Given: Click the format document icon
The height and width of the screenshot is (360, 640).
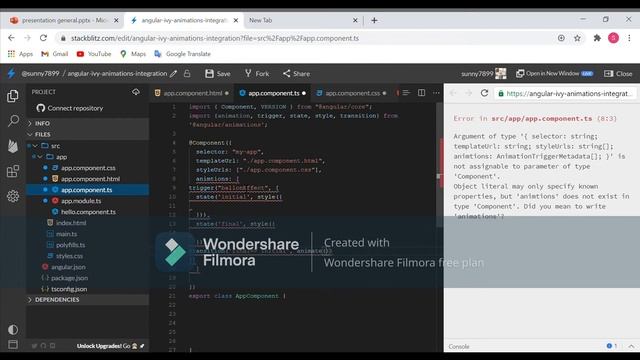Looking at the screenshot, I should [406, 93].
